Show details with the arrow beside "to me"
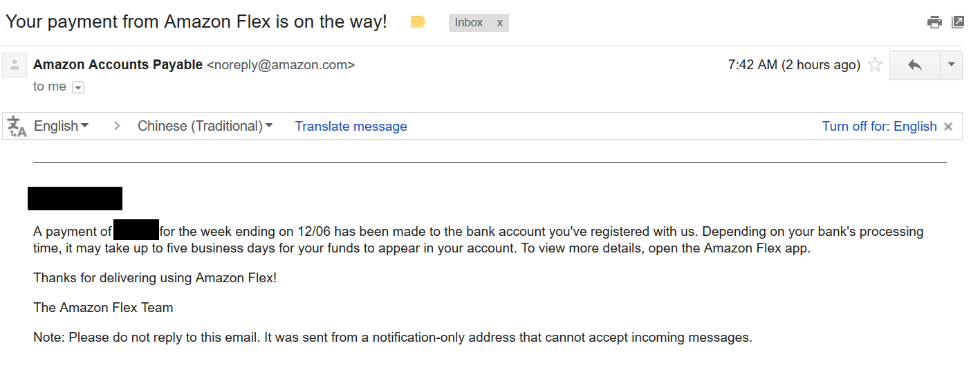This screenshot has height=377, width=980. [x=78, y=87]
